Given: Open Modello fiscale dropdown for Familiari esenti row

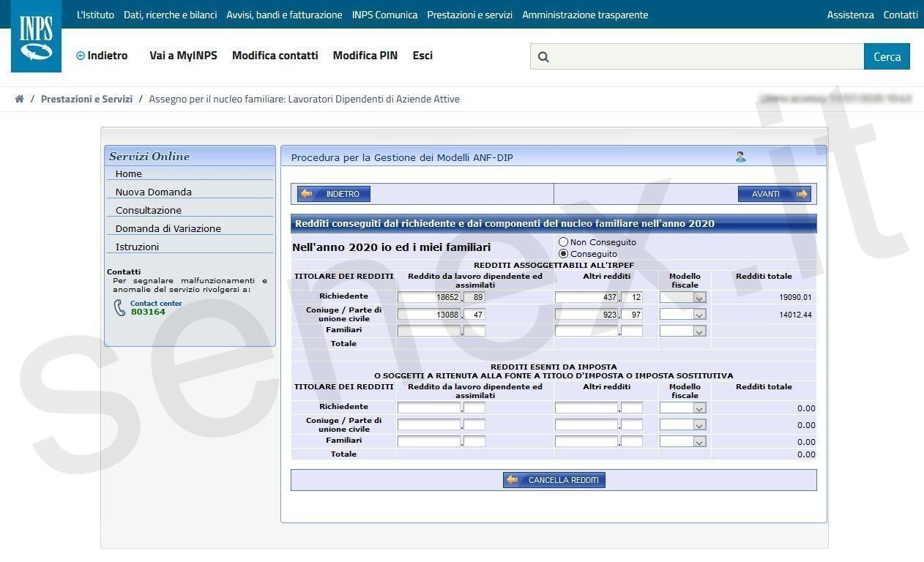Looking at the screenshot, I should [682, 441].
